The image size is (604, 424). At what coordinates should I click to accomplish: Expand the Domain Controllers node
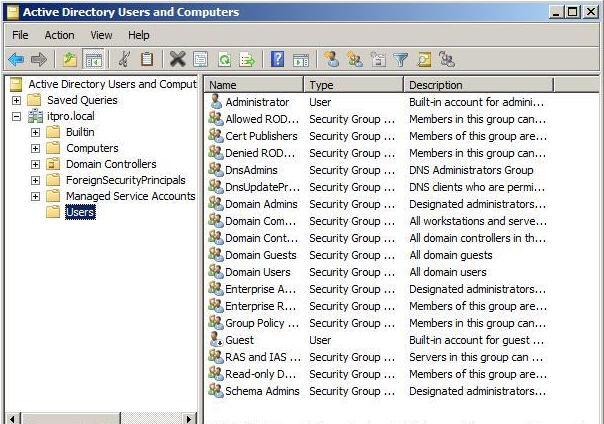(x=35, y=164)
